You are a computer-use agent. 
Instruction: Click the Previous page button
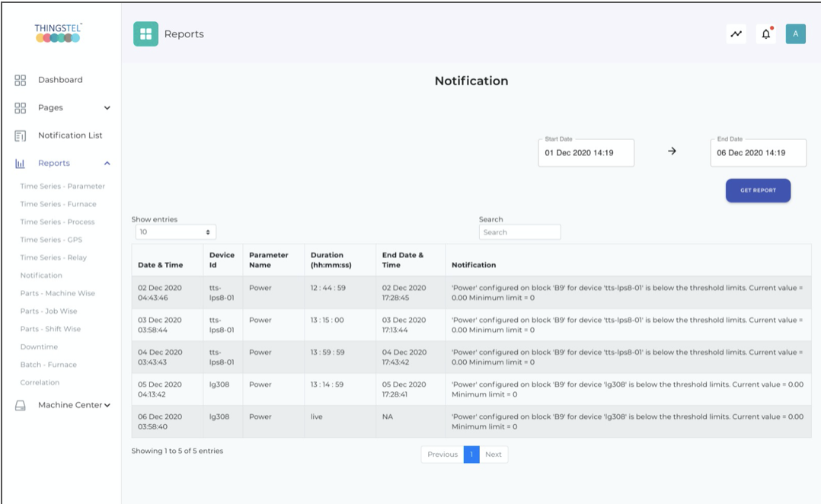click(x=442, y=455)
